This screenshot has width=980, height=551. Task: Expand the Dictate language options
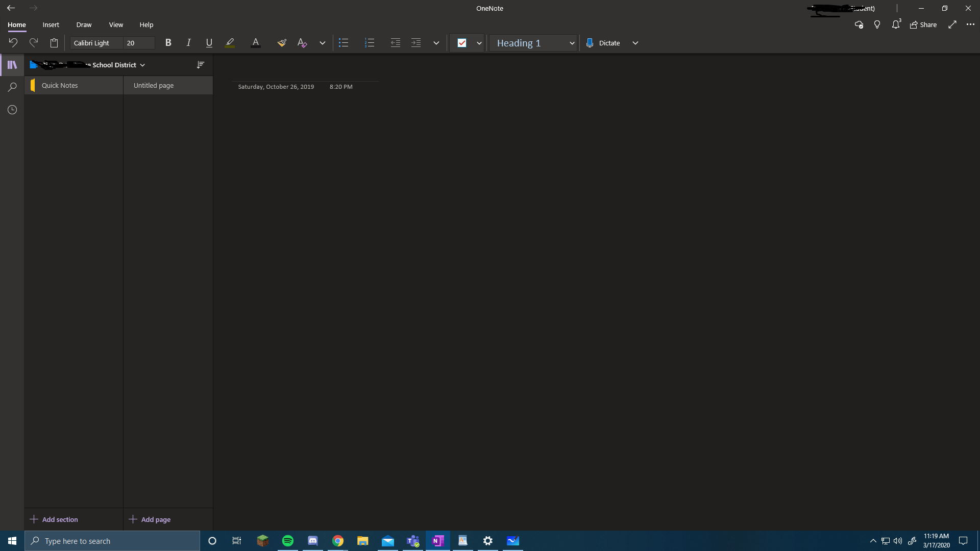pos(635,43)
